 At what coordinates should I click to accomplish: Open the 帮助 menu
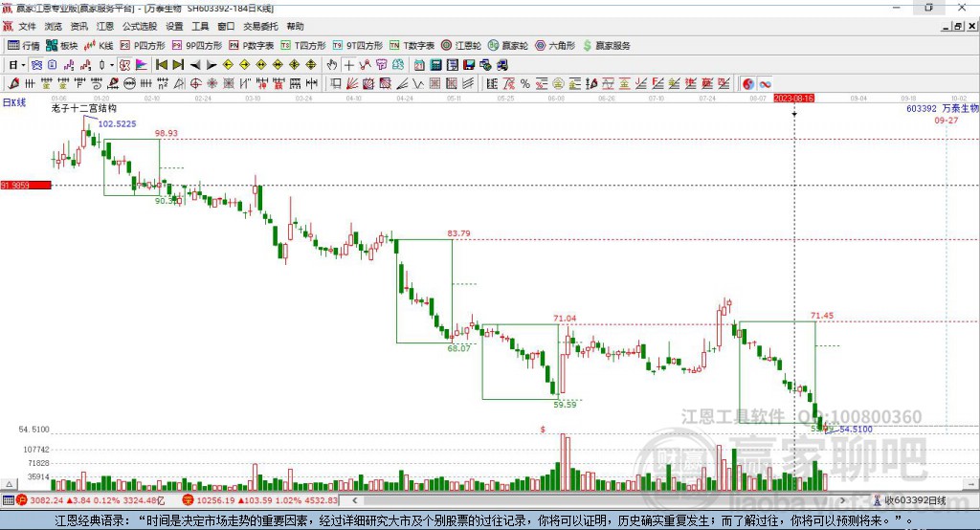click(x=295, y=26)
